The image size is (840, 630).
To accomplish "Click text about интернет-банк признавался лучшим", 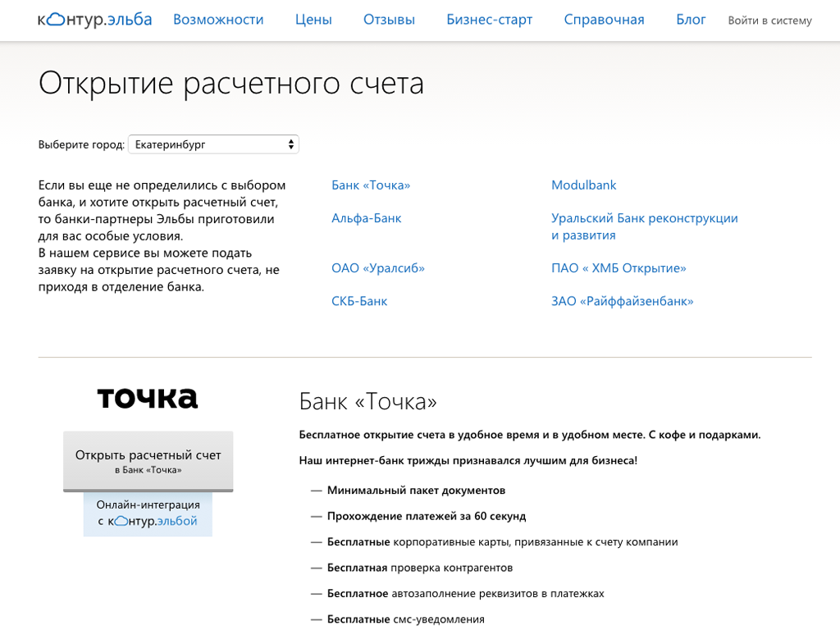I will point(468,460).
